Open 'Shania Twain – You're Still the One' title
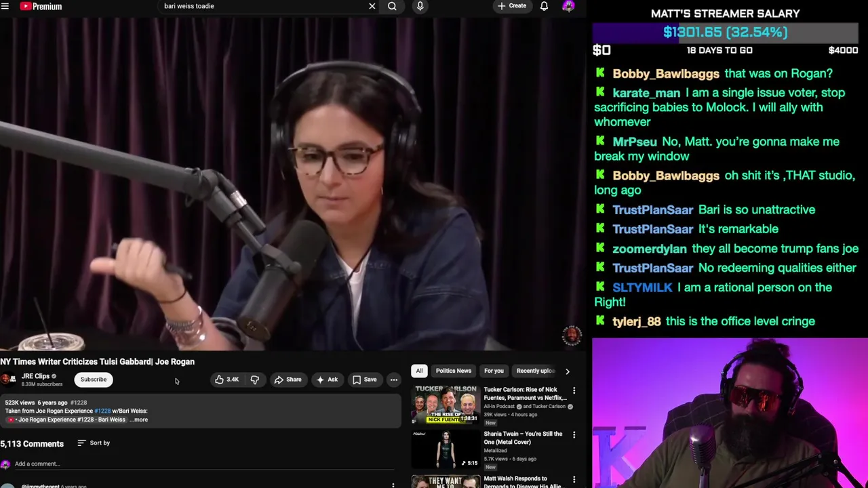868x488 pixels. [x=523, y=438]
